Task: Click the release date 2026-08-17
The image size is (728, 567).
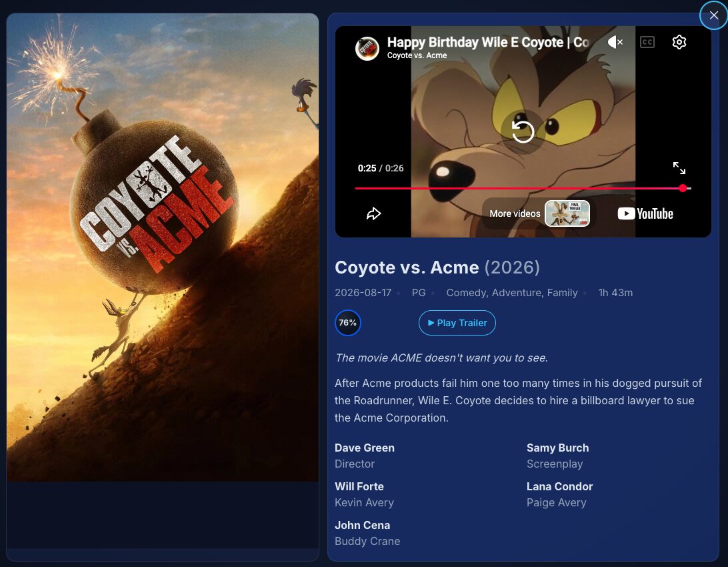Action: pyautogui.click(x=363, y=293)
